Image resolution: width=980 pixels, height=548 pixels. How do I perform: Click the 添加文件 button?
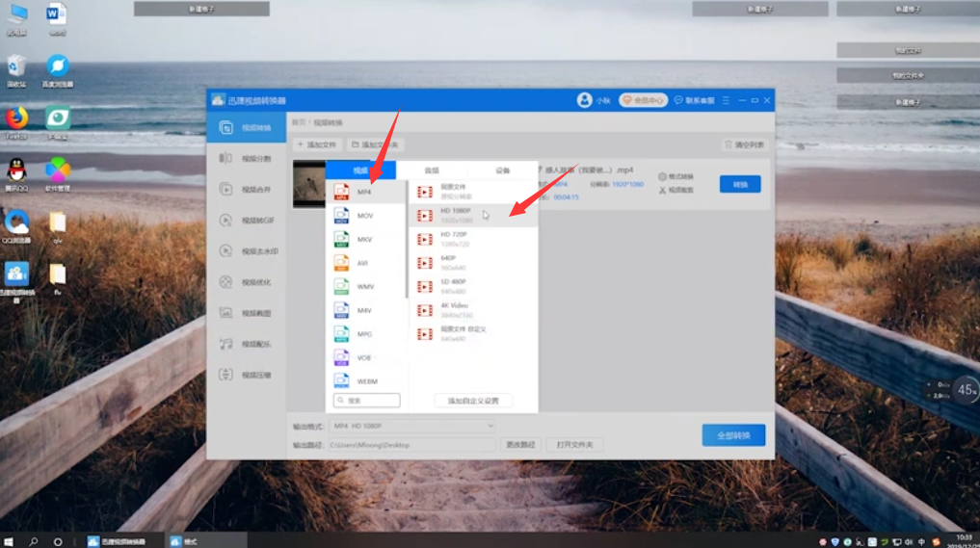click(x=317, y=145)
